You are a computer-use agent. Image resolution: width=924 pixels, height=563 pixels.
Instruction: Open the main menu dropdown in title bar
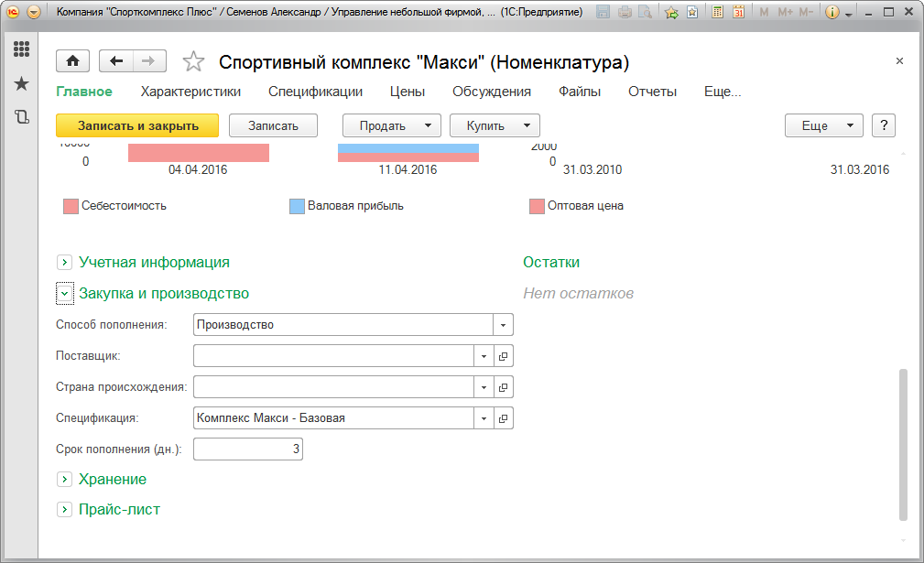(x=34, y=12)
